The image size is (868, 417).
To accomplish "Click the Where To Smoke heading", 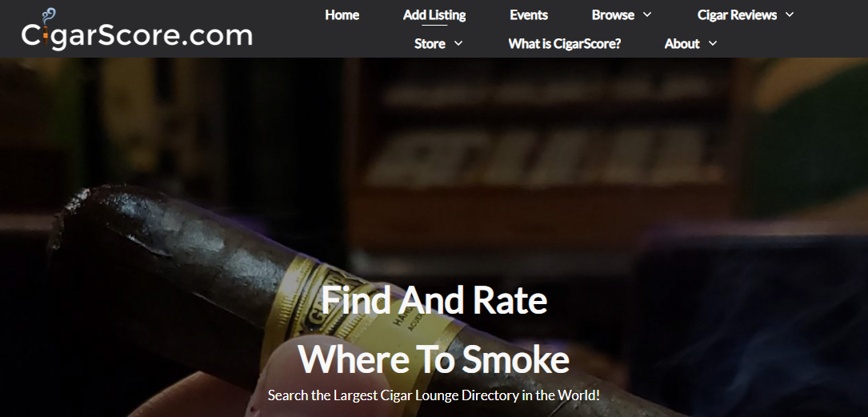I will click(x=434, y=359).
